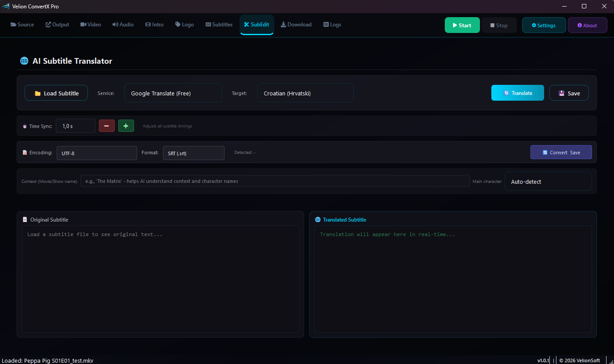
Task: Click the globe icon beside AI Subtitle Translator
Action: click(24, 61)
